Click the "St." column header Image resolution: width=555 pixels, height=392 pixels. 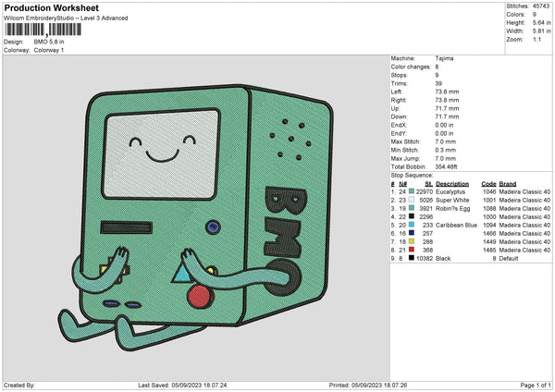428,184
